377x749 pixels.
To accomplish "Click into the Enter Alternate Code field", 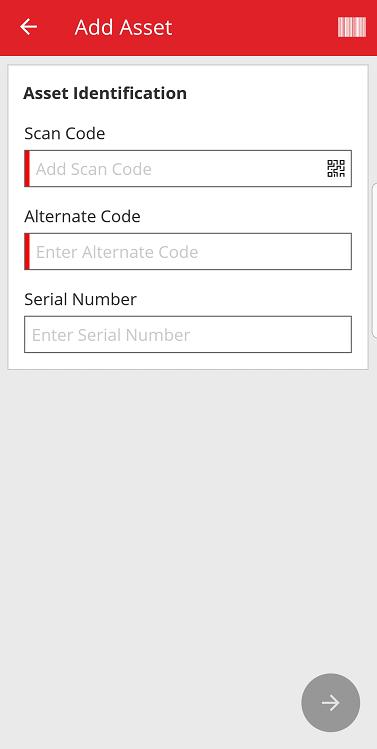I will (x=188, y=251).
